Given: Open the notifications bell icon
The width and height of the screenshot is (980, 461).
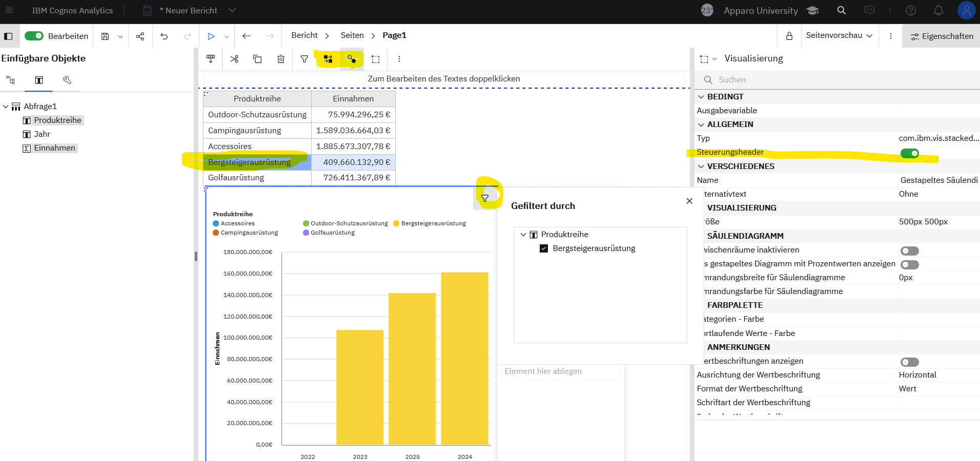Looking at the screenshot, I should click(938, 10).
